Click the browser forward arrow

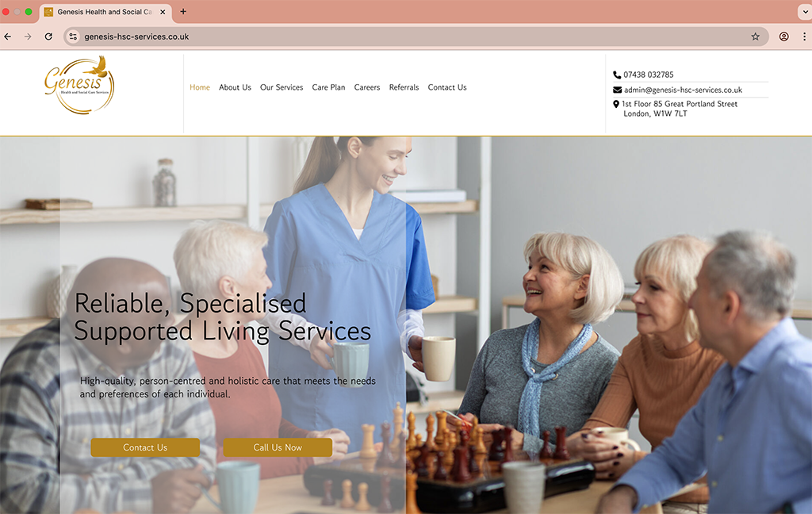click(x=28, y=36)
